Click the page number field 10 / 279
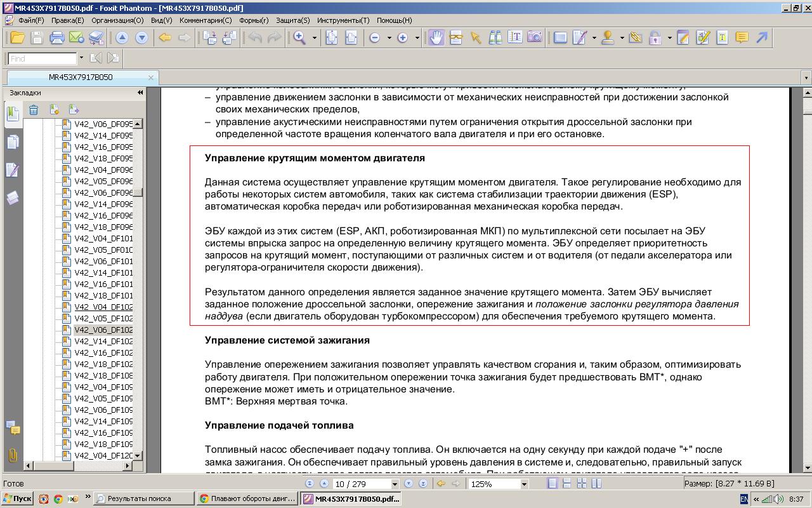Image resolution: width=812 pixels, height=508 pixels. 362,484
